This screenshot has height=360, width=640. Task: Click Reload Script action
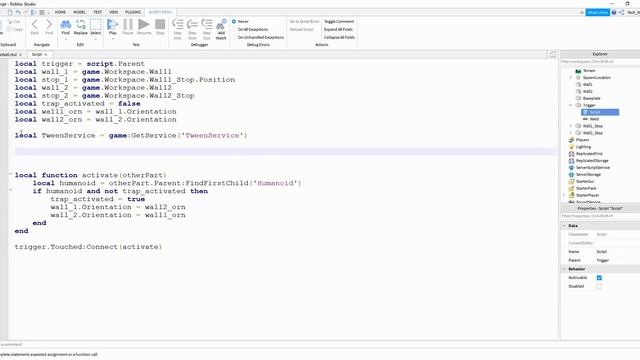302,29
